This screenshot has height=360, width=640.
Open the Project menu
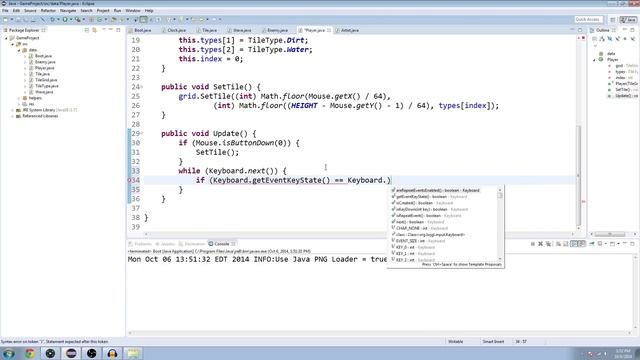coord(103,11)
